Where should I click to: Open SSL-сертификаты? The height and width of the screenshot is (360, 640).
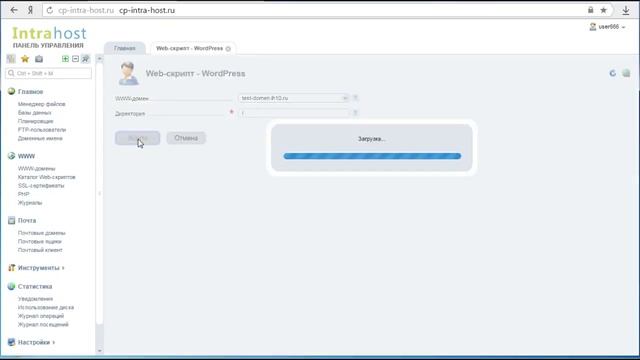pos(41,186)
